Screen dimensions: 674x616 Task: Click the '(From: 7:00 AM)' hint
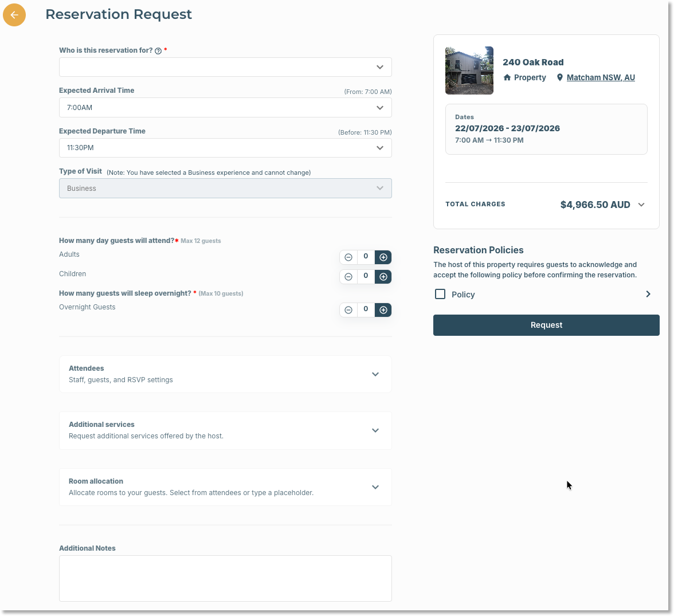click(x=368, y=92)
